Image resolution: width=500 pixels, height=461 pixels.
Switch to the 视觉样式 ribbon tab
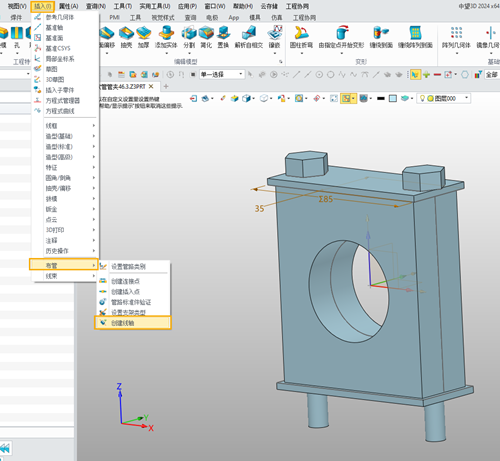[163, 17]
